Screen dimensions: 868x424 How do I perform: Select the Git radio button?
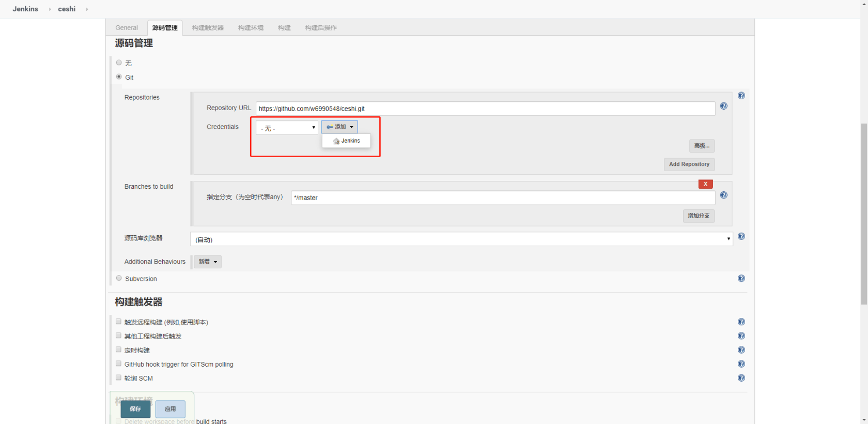point(119,77)
